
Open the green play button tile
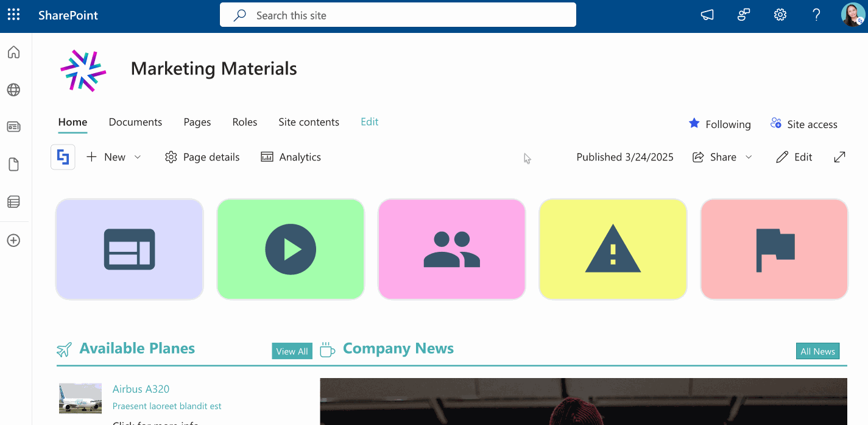[291, 249]
